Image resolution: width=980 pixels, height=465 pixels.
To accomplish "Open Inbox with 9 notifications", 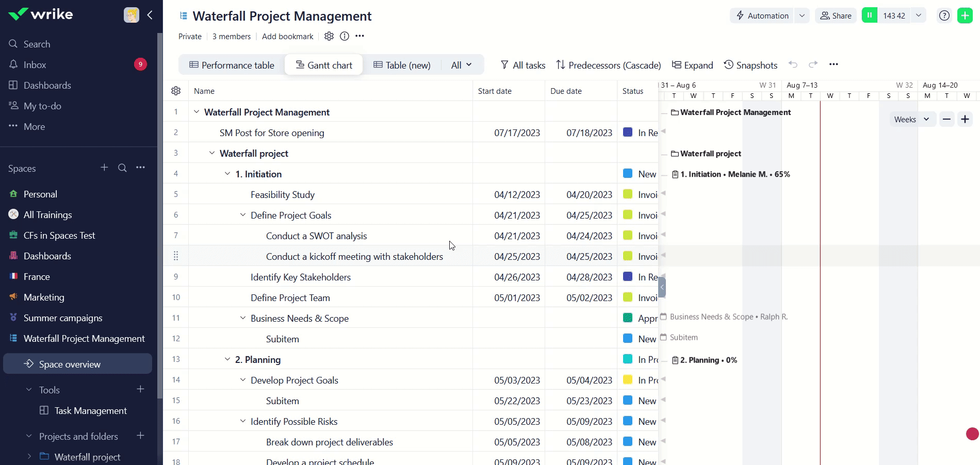I will [x=35, y=64].
